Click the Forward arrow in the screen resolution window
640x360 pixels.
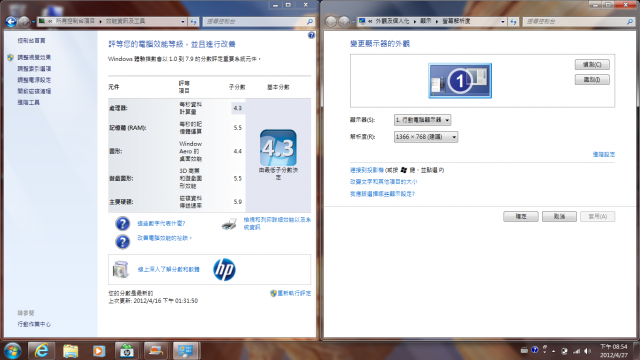click(344, 21)
